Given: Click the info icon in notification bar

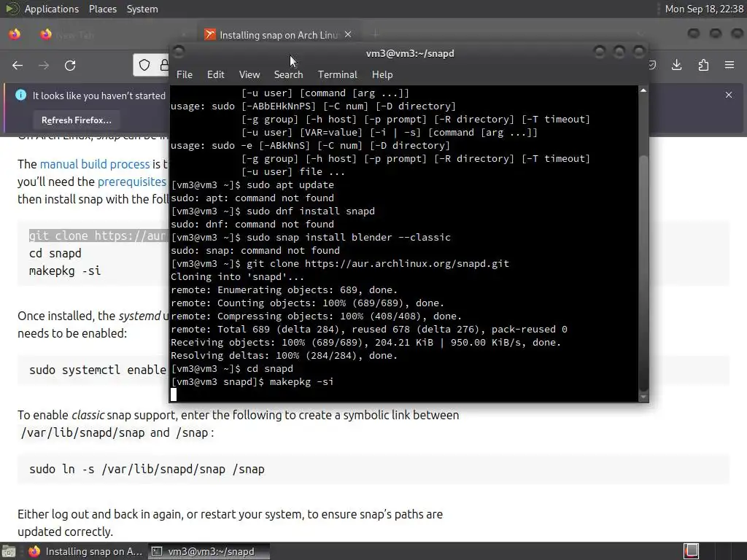Looking at the screenshot, I should pyautogui.click(x=20, y=95).
